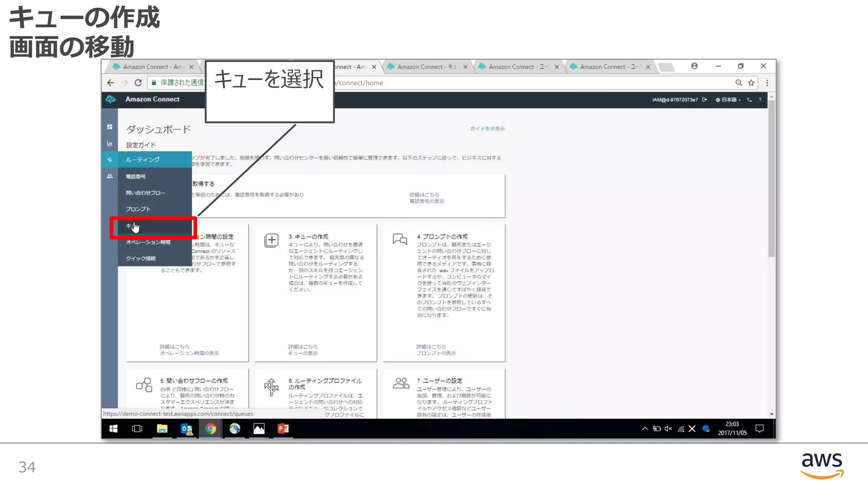Bookmark page with the star icon

(751, 83)
